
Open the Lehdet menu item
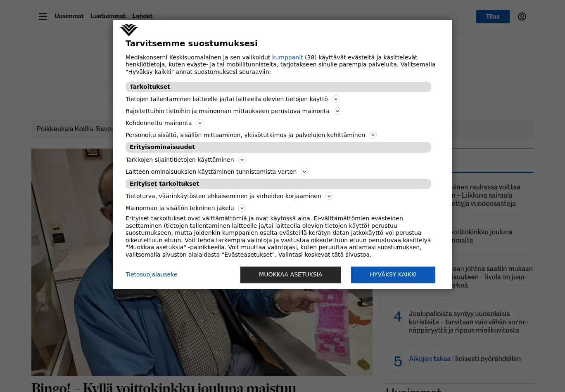142,16
